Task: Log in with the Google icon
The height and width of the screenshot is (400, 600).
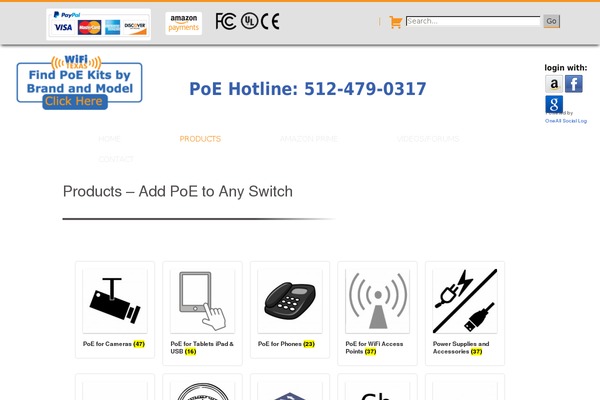Action: tap(554, 104)
